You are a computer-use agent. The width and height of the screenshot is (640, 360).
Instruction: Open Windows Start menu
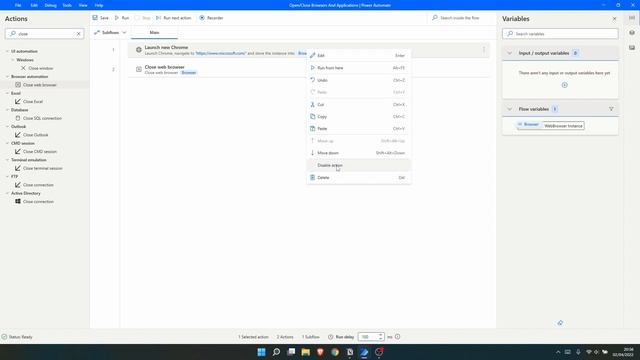[261, 352]
